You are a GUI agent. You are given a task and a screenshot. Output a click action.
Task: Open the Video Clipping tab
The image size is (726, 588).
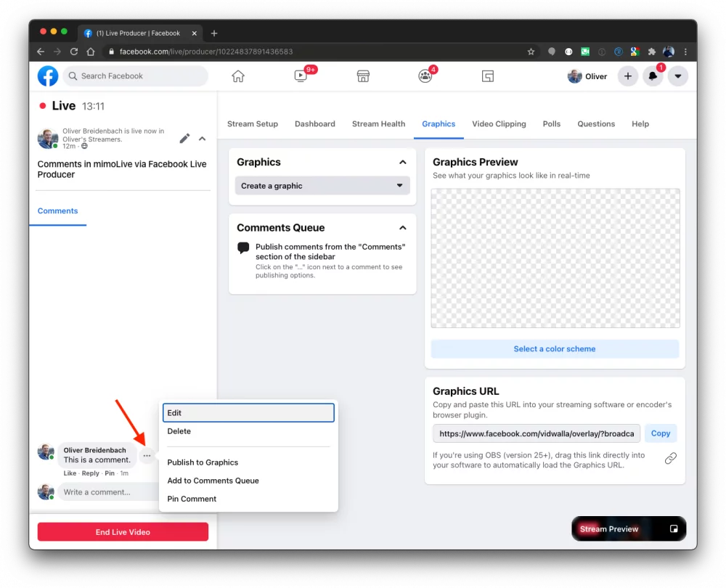(x=499, y=123)
